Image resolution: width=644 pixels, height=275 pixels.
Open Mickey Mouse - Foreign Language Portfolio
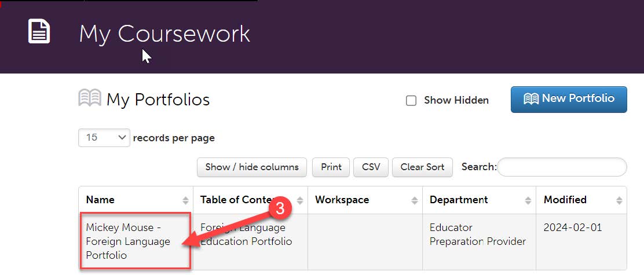128,241
